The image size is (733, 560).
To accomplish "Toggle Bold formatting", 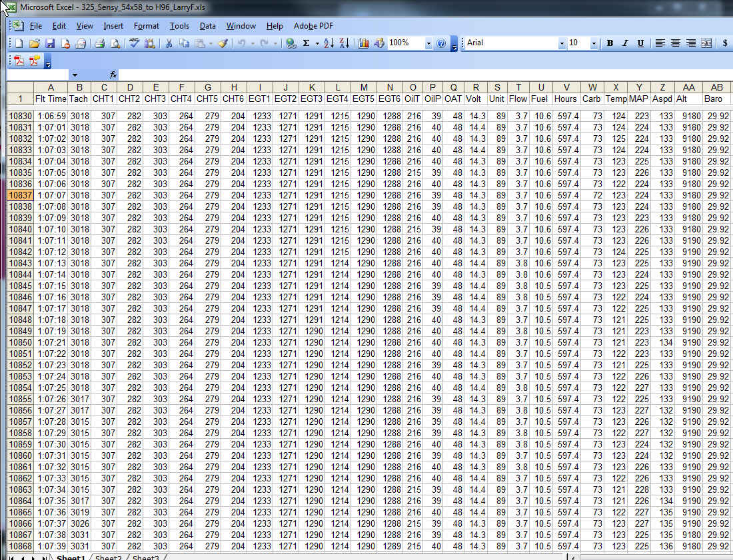I will tap(610, 43).
